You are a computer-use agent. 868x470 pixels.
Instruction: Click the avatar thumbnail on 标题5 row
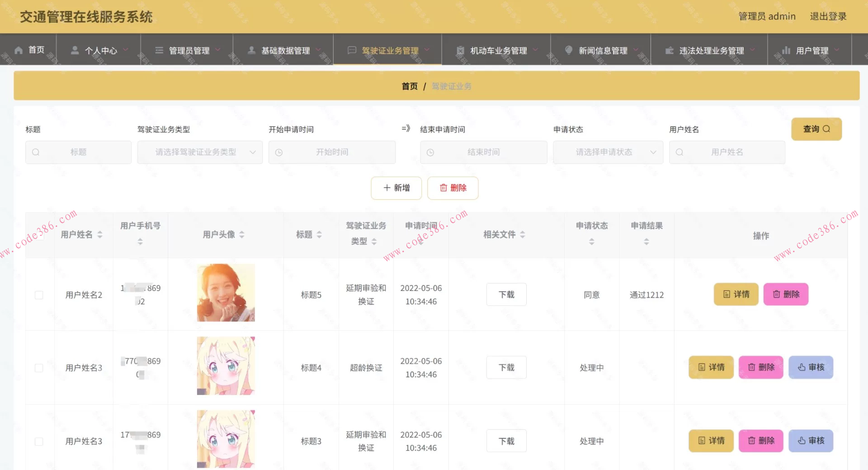point(226,292)
